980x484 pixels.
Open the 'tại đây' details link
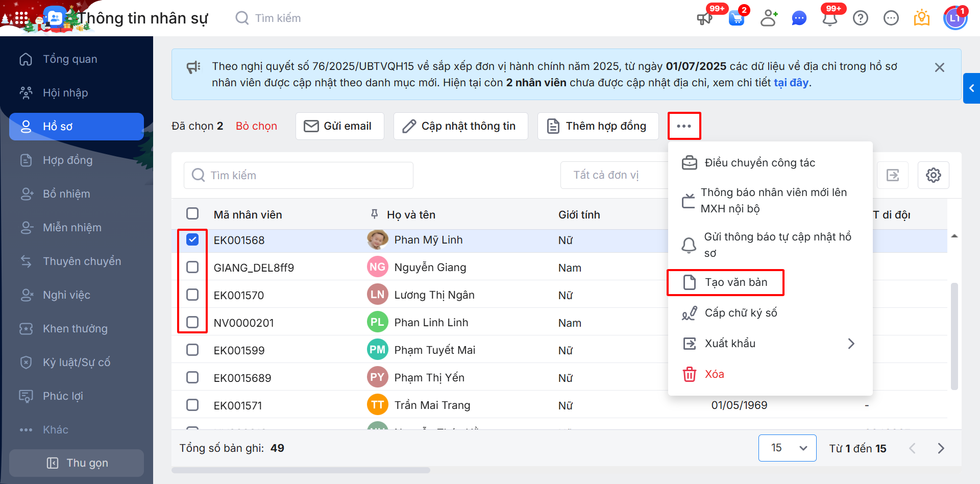click(x=791, y=83)
